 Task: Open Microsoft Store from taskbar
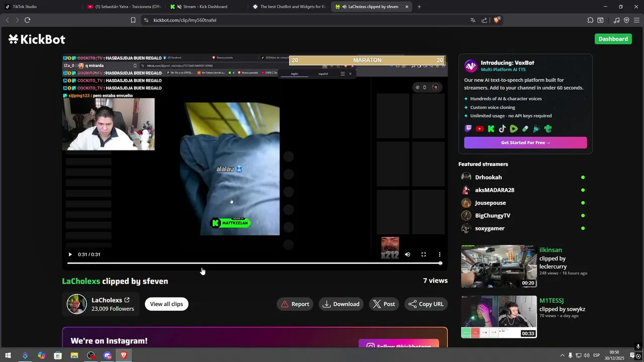point(58,355)
